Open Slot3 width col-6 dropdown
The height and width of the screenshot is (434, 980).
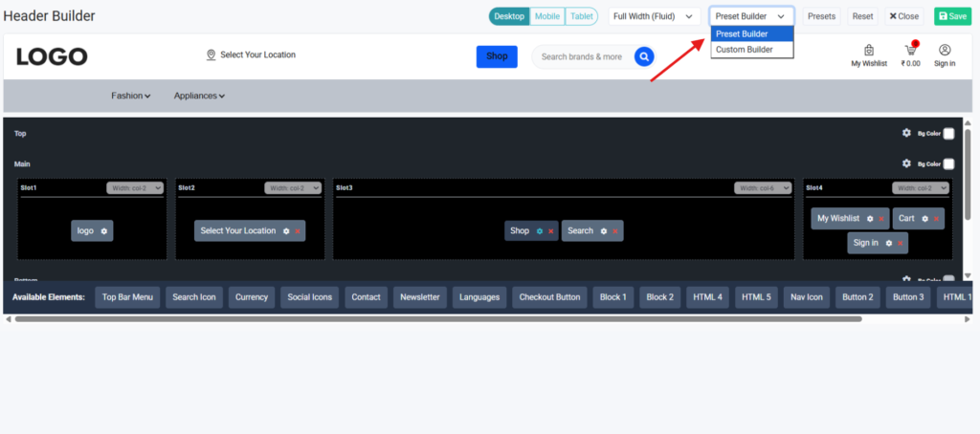[763, 187]
